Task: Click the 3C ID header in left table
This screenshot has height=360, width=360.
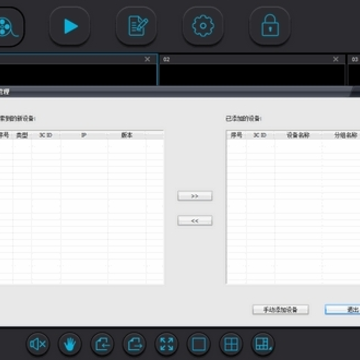Action: coord(46,135)
